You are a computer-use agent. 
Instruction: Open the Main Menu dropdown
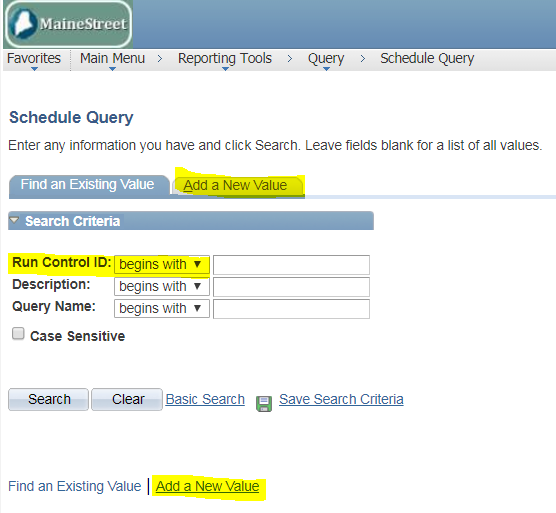[112, 58]
